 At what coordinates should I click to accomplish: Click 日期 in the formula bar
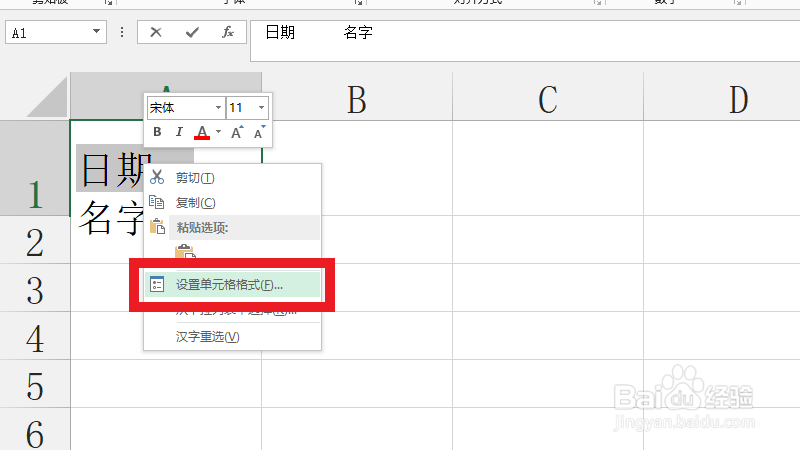[x=280, y=32]
